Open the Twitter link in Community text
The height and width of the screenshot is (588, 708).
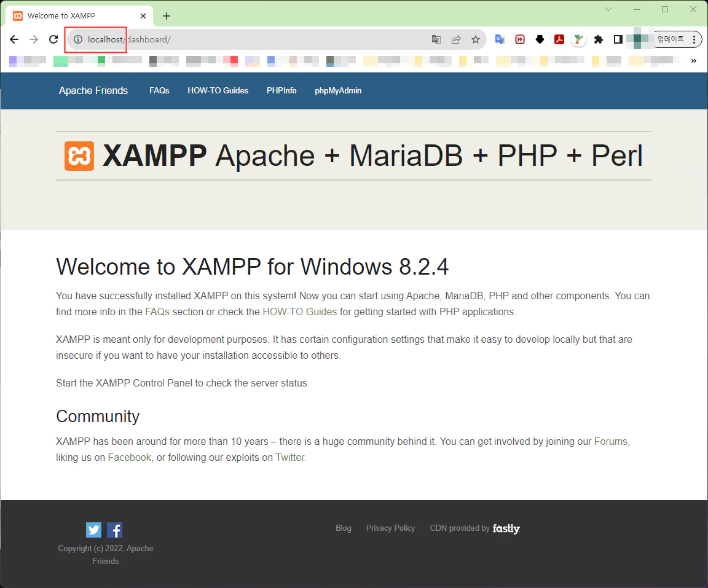tap(290, 458)
